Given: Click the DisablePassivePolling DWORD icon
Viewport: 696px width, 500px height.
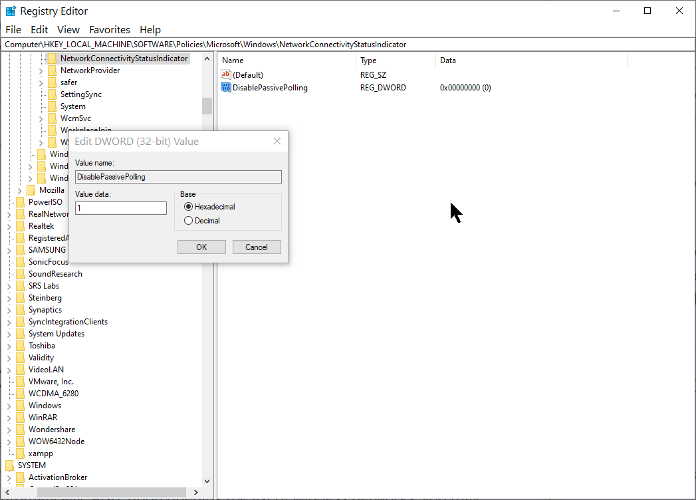Looking at the screenshot, I should (x=226, y=87).
